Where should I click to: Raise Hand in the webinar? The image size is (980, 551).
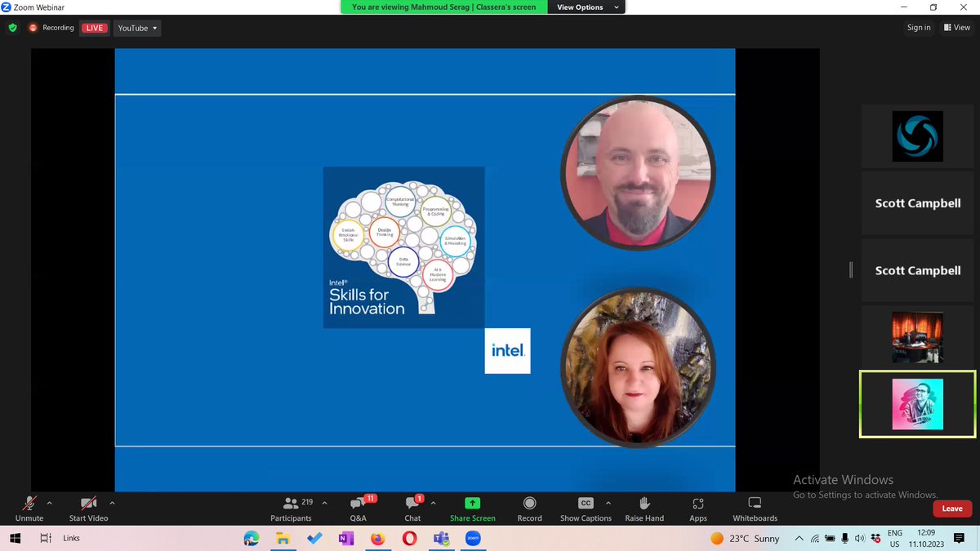click(644, 508)
